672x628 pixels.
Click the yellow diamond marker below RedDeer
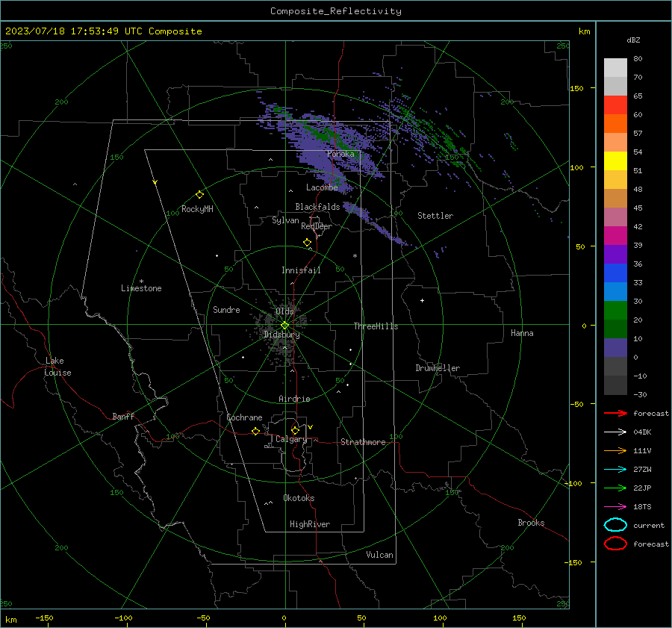click(307, 243)
